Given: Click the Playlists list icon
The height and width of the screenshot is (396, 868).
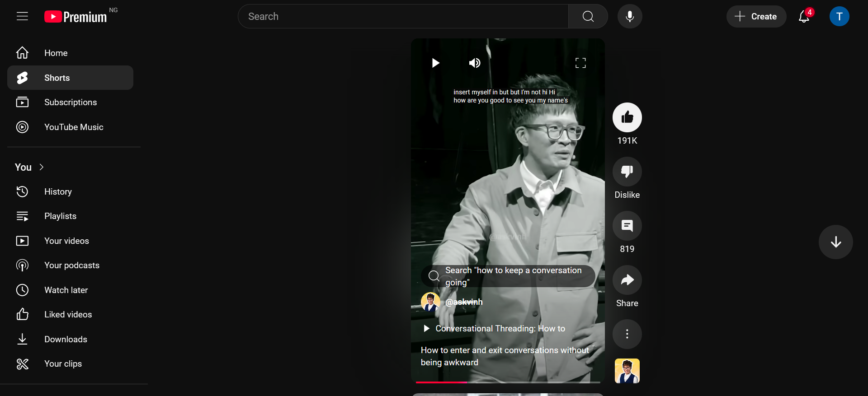Looking at the screenshot, I should pyautogui.click(x=22, y=216).
